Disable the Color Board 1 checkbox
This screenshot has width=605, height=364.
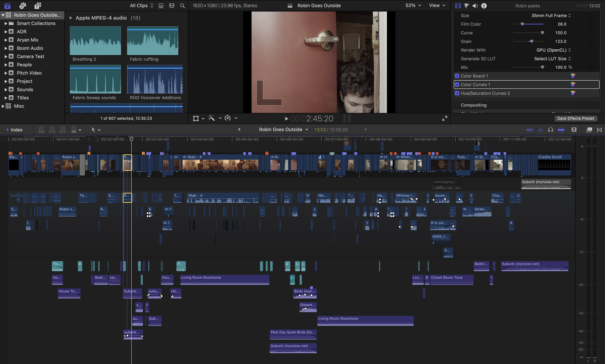(457, 76)
